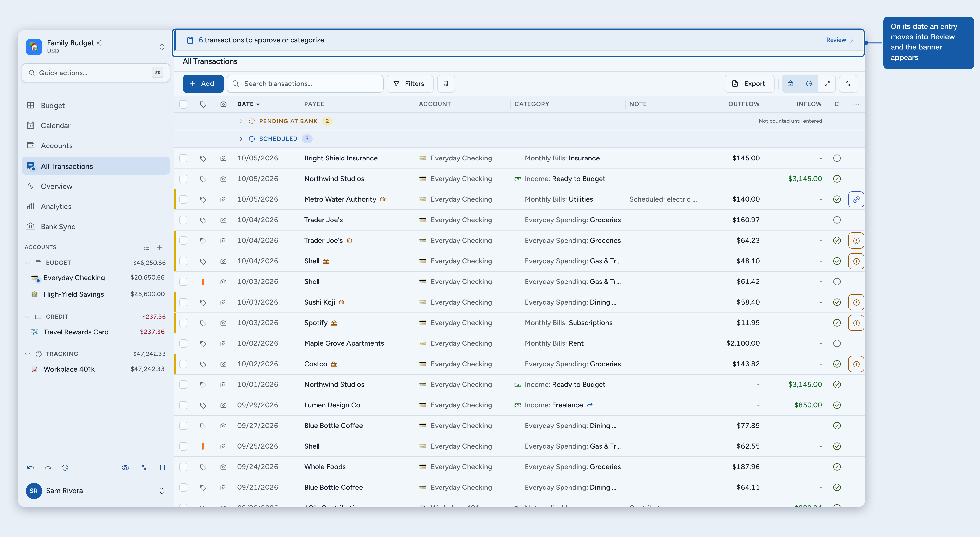Go to Calendar in the sidebar
This screenshot has width=980, height=537.
pos(96,125)
